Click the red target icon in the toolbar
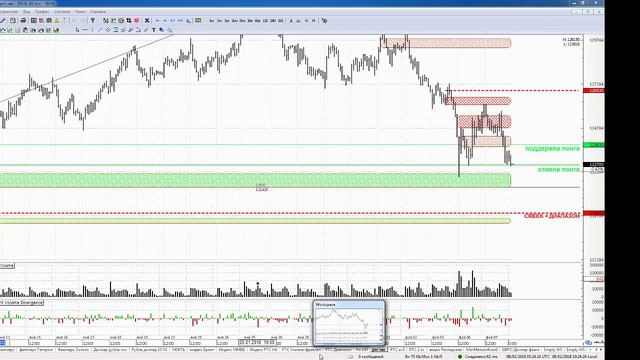This screenshot has width=640, height=360. 136,20
